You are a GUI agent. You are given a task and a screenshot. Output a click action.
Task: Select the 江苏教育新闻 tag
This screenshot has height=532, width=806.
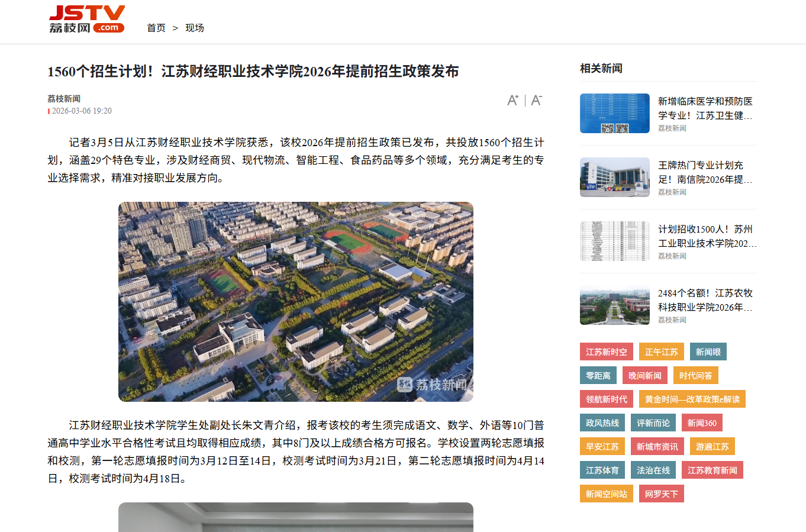(x=712, y=470)
